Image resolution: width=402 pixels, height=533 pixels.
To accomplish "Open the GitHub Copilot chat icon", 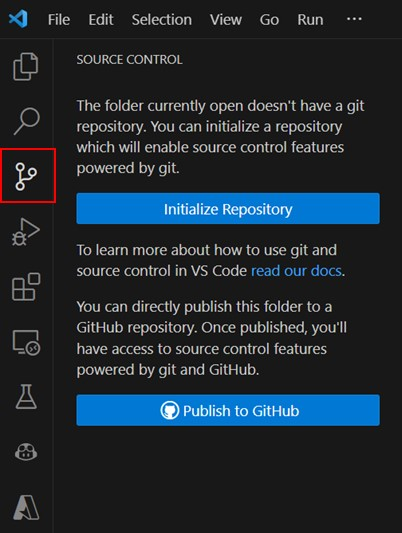I will tap(26, 452).
